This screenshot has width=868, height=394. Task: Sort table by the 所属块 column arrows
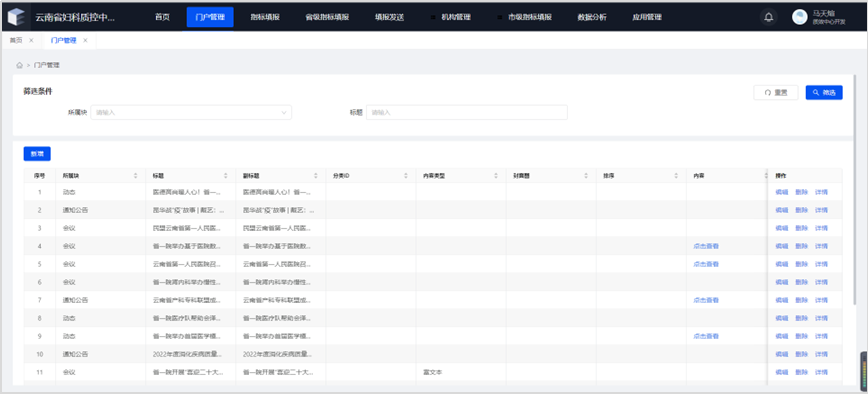136,175
